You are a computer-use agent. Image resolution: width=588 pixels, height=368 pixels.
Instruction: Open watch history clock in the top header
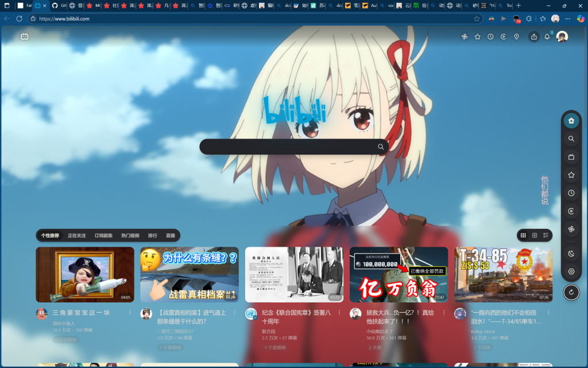pos(490,37)
